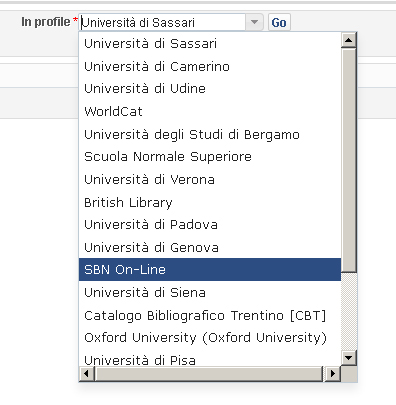Select Catalogo Bibliografico Trentino [CBT]
This screenshot has width=396, height=405.
(210, 315)
